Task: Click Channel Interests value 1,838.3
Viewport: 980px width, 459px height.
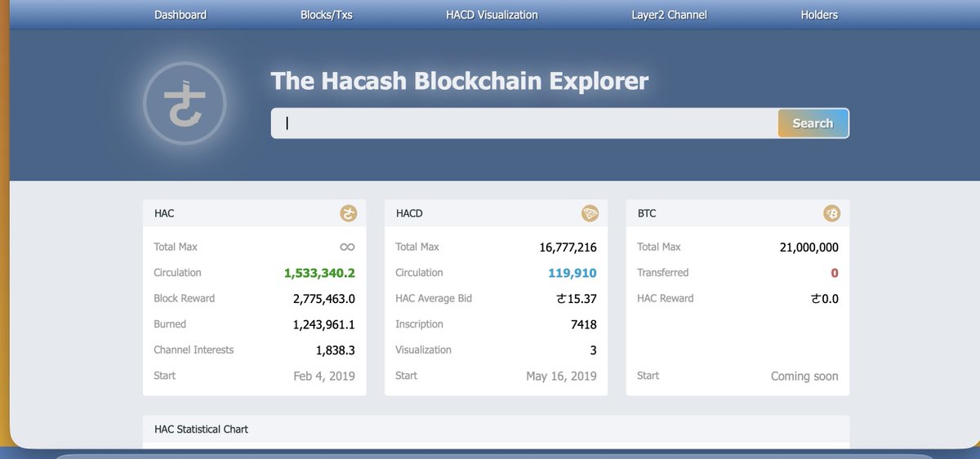Action: point(336,350)
